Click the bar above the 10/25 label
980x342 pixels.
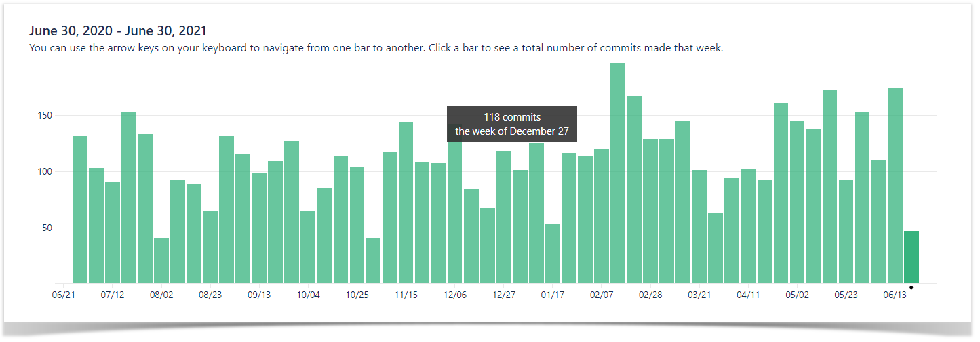point(357,225)
